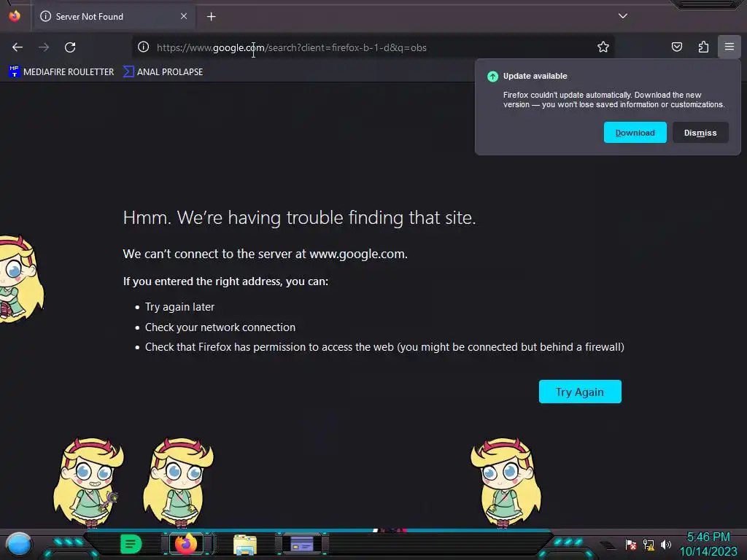The height and width of the screenshot is (560, 747).
Task: Download the Firefox update
Action: point(635,133)
